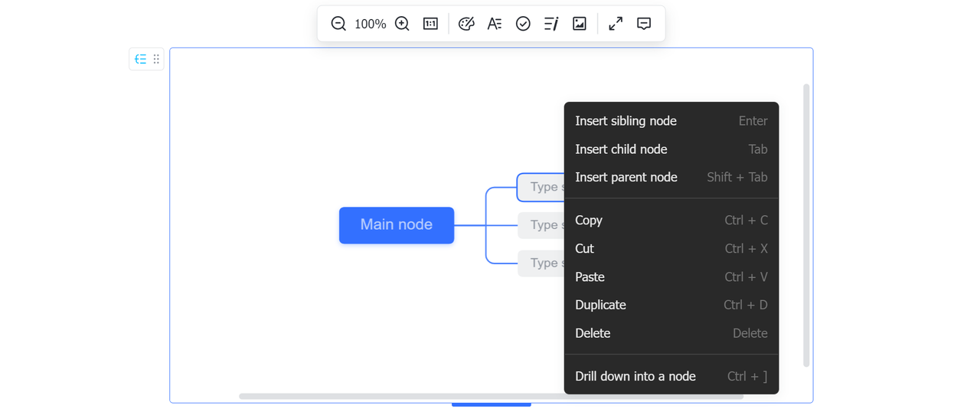
Task: Click the comment bubble icon
Action: (644, 24)
